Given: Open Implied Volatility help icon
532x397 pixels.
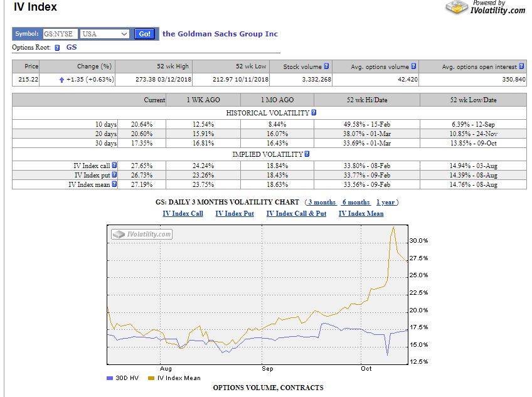Looking at the screenshot, I should point(307,154).
